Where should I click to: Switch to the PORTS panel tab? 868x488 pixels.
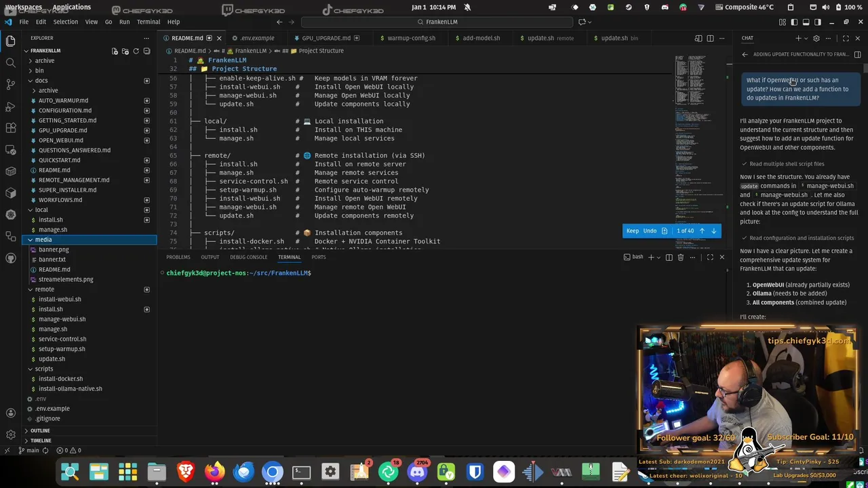[x=319, y=258]
